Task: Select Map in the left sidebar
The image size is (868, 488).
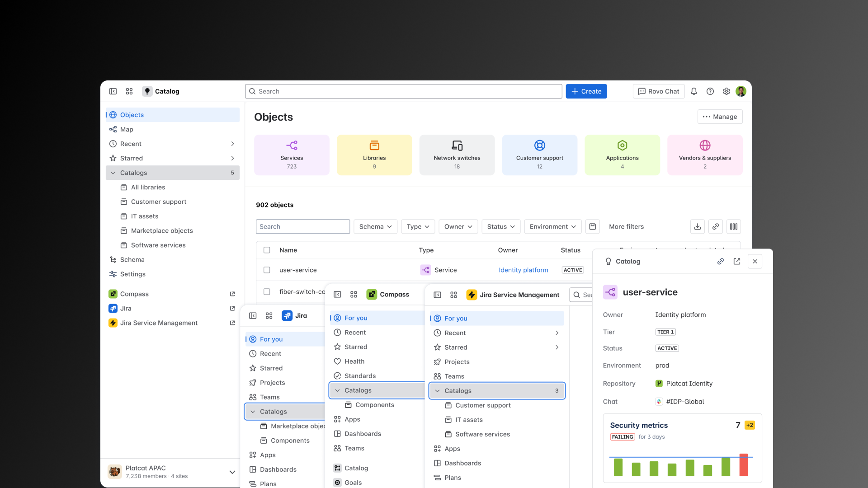Action: coord(127,130)
